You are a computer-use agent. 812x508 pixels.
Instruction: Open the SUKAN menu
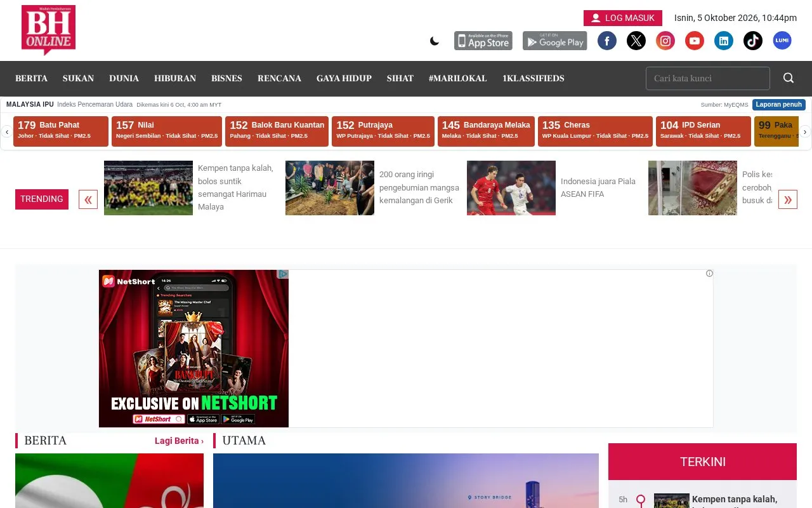point(78,79)
